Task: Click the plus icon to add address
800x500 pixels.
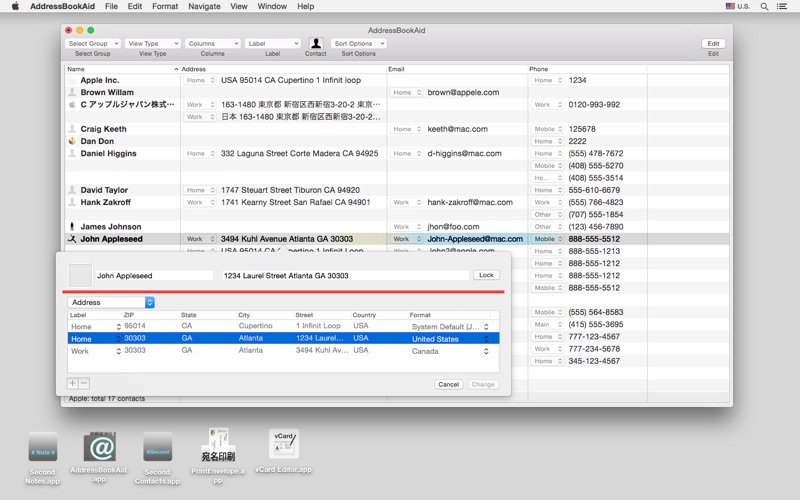Action: click(x=72, y=384)
